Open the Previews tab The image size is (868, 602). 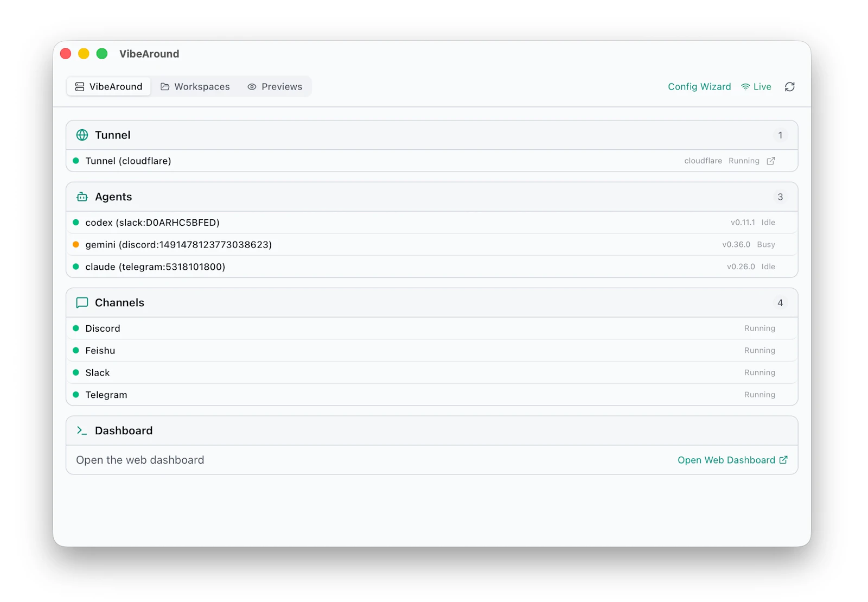(x=275, y=87)
